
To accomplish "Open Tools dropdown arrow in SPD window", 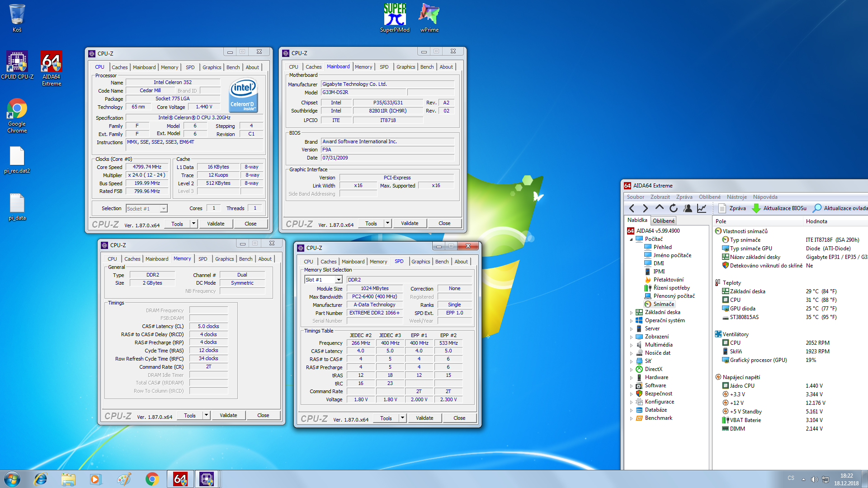I will click(402, 418).
